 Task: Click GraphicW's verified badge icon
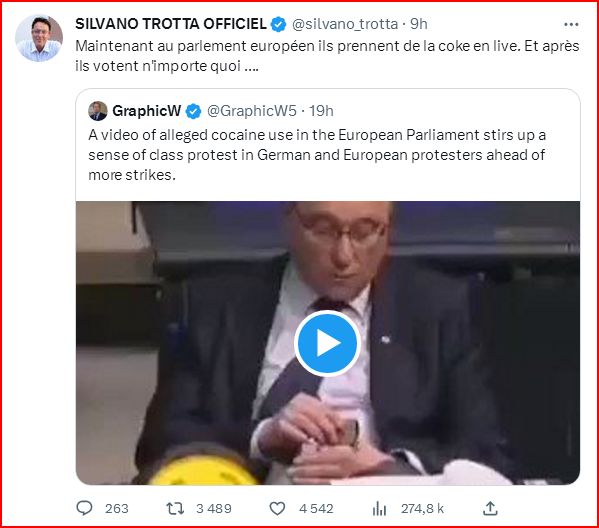pyautogui.click(x=193, y=112)
